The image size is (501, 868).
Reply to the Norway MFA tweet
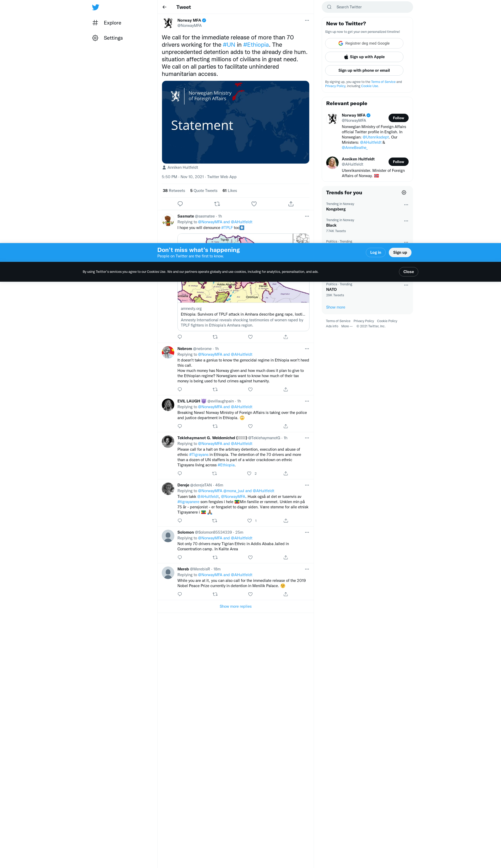180,204
